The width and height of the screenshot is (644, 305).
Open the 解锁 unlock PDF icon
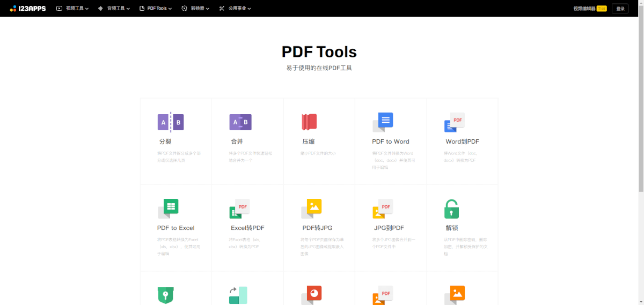point(451,209)
